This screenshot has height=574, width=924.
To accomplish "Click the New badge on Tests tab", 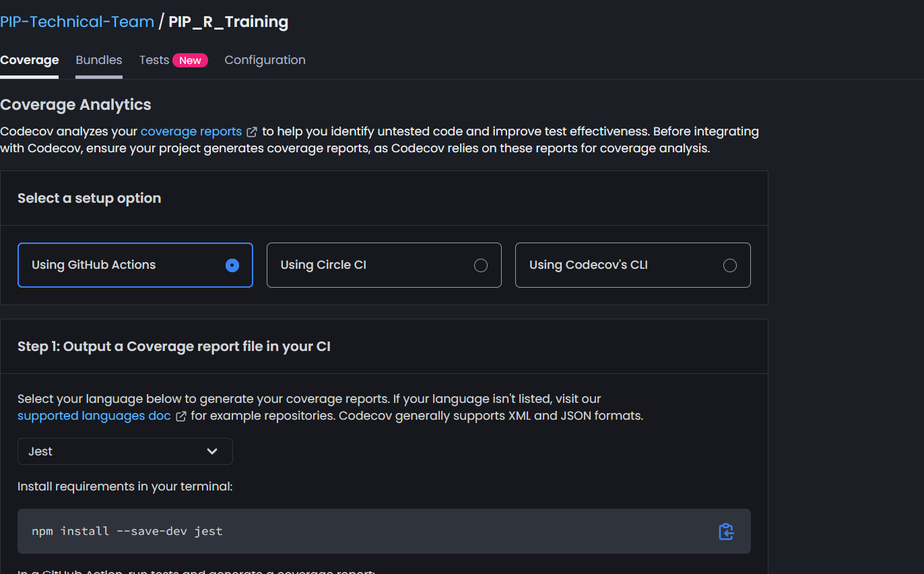I will point(190,61).
